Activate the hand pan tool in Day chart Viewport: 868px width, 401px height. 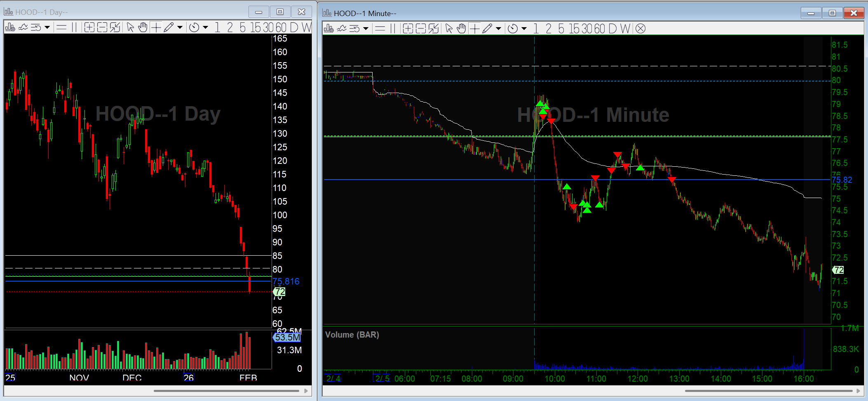click(x=143, y=28)
